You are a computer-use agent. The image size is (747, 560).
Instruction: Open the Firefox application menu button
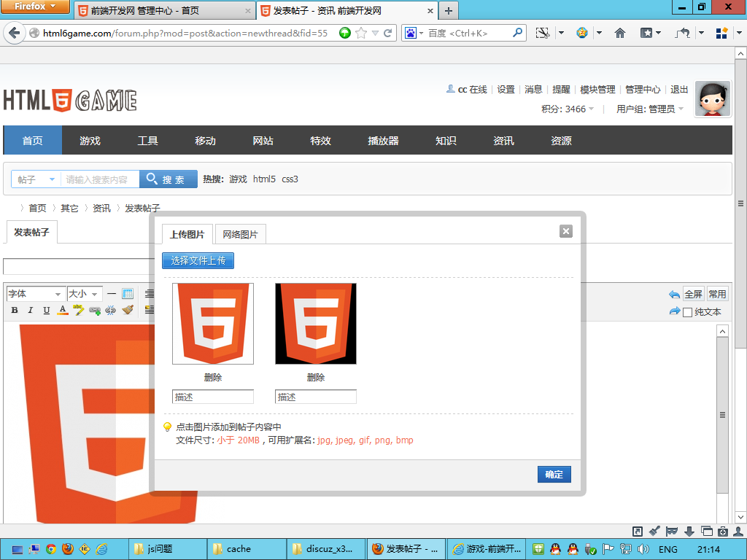click(x=35, y=6)
